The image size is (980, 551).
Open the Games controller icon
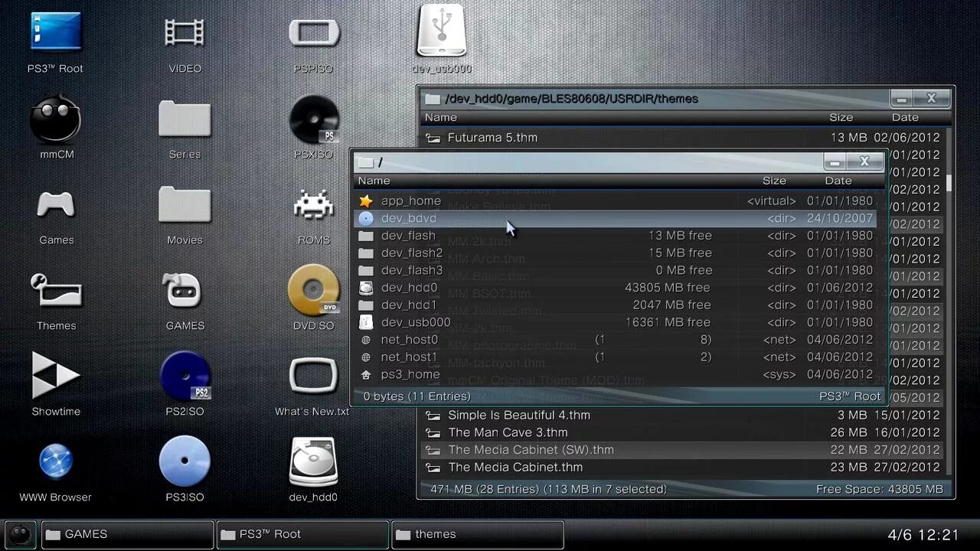[x=56, y=204]
